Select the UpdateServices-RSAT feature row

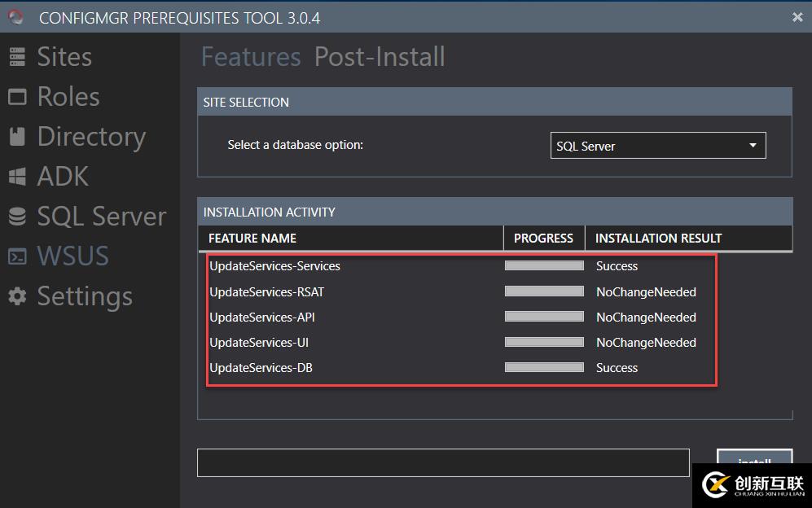(x=266, y=292)
